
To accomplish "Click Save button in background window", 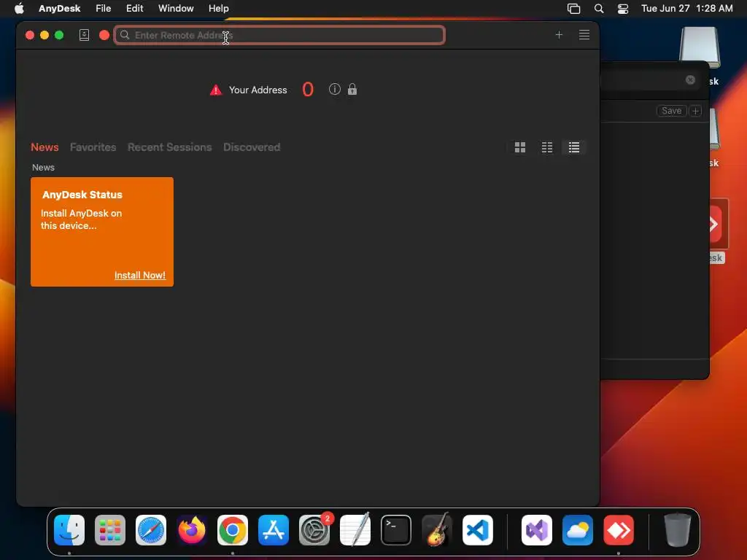I will (671, 111).
